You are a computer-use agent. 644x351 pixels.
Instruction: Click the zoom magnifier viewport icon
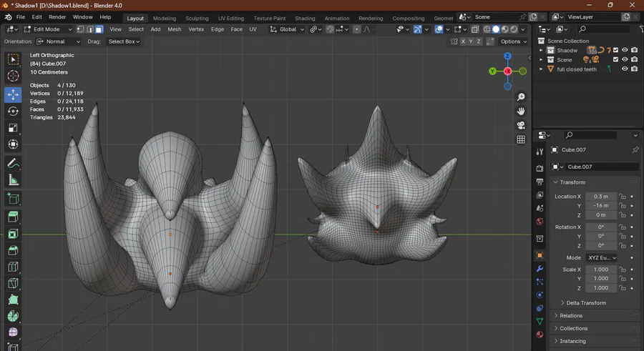[521, 97]
